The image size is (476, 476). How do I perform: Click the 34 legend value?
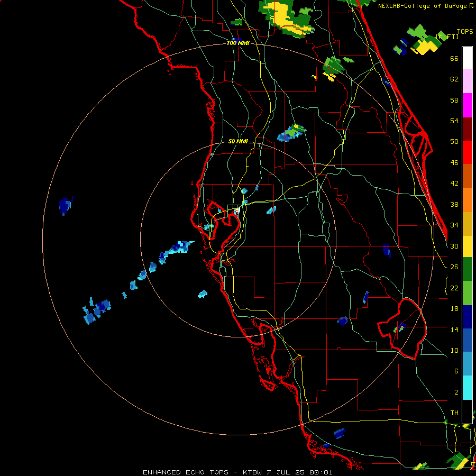(454, 225)
